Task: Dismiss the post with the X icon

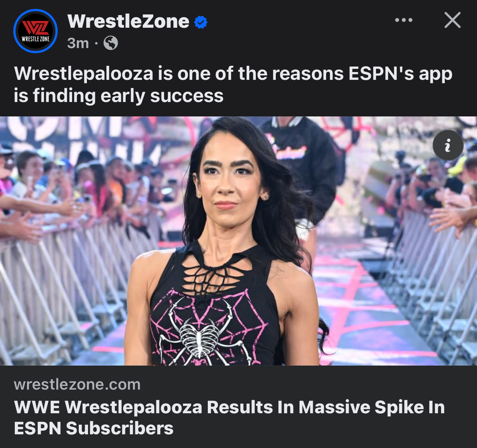Action: click(x=453, y=20)
